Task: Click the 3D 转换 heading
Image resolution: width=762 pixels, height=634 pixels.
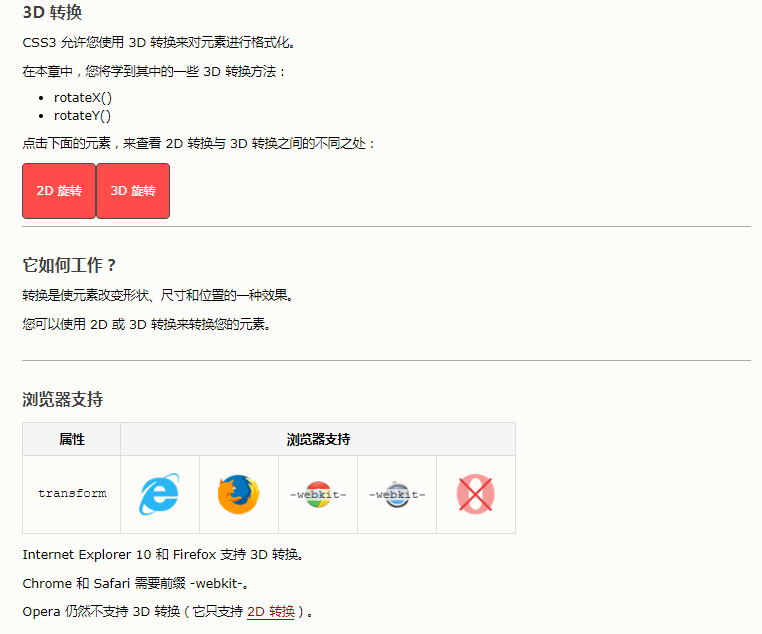Action: tap(52, 12)
